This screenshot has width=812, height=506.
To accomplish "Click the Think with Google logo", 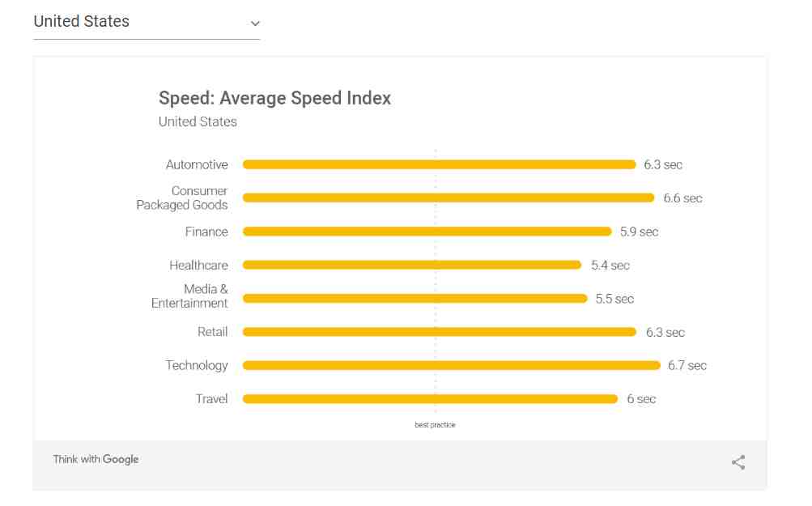I will click(x=96, y=459).
